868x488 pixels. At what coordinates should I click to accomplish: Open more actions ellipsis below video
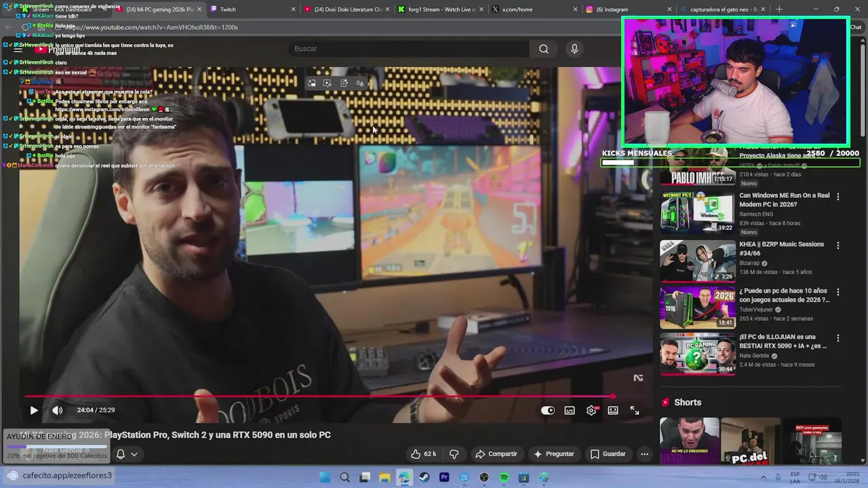tap(644, 454)
